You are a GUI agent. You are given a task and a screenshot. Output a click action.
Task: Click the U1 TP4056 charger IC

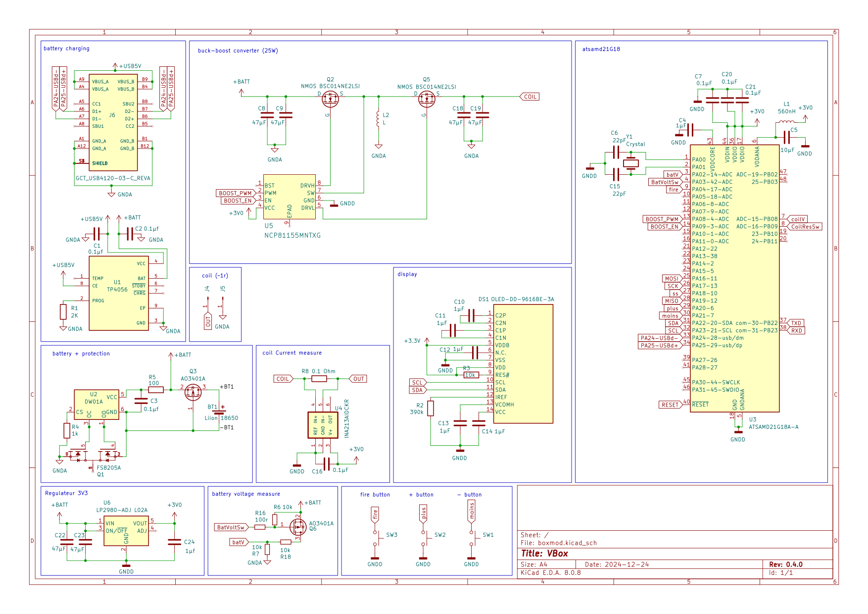coord(119,293)
